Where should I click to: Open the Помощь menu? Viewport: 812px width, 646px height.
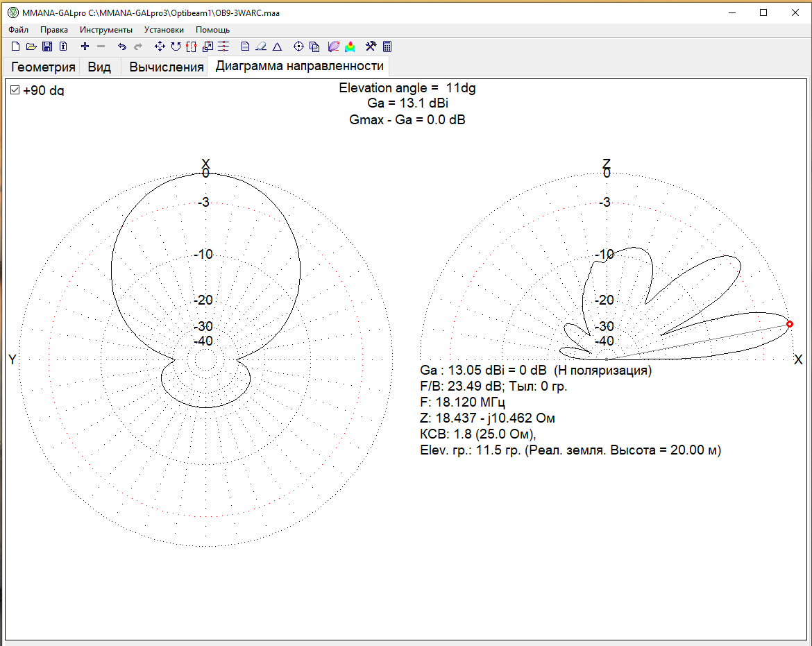pyautogui.click(x=212, y=30)
